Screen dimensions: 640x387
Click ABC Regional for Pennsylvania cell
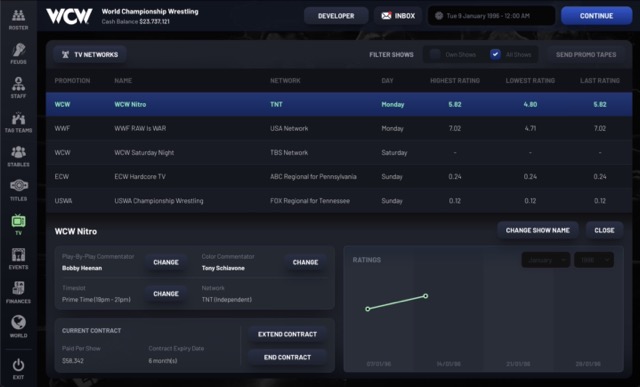[313, 176]
